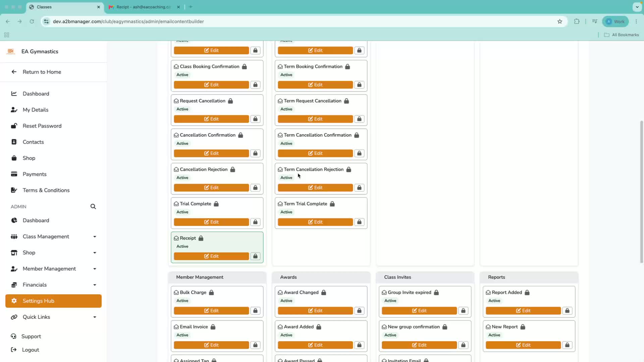Click the top Dashboard chart-line icon
The image size is (644, 362).
pyautogui.click(x=14, y=94)
